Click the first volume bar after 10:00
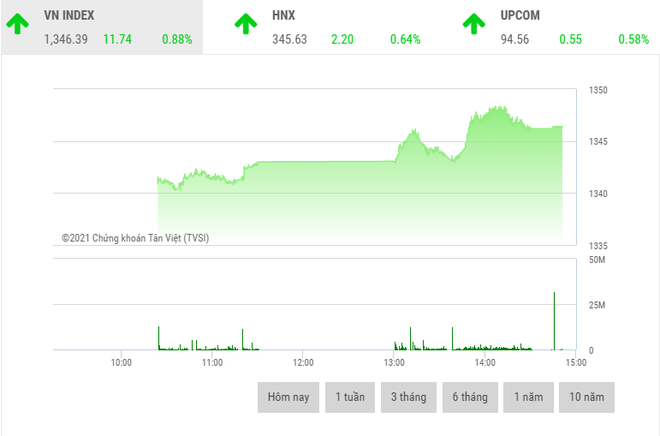Image resolution: width=660 pixels, height=436 pixels. coord(158,338)
